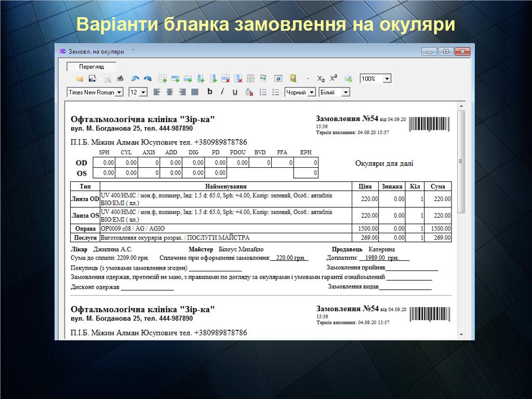Apply superscript formatting

pos(334,78)
